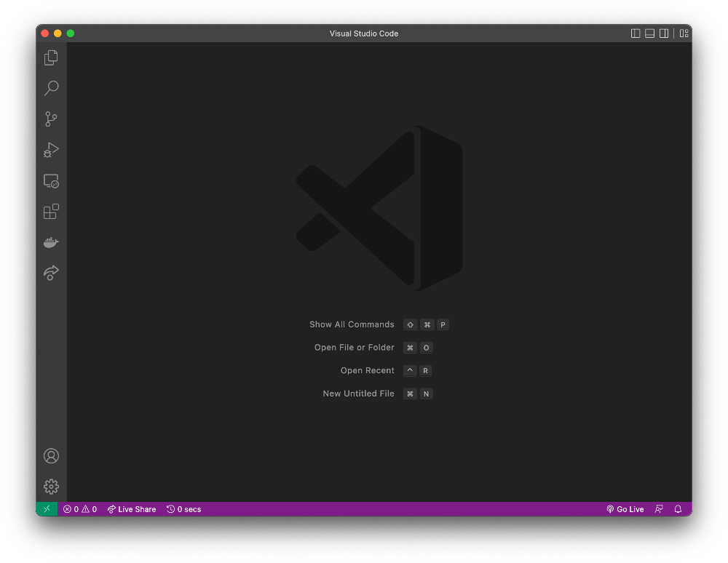This screenshot has height=563, width=728.
Task: Click New Untitled File text
Action: coord(358,394)
